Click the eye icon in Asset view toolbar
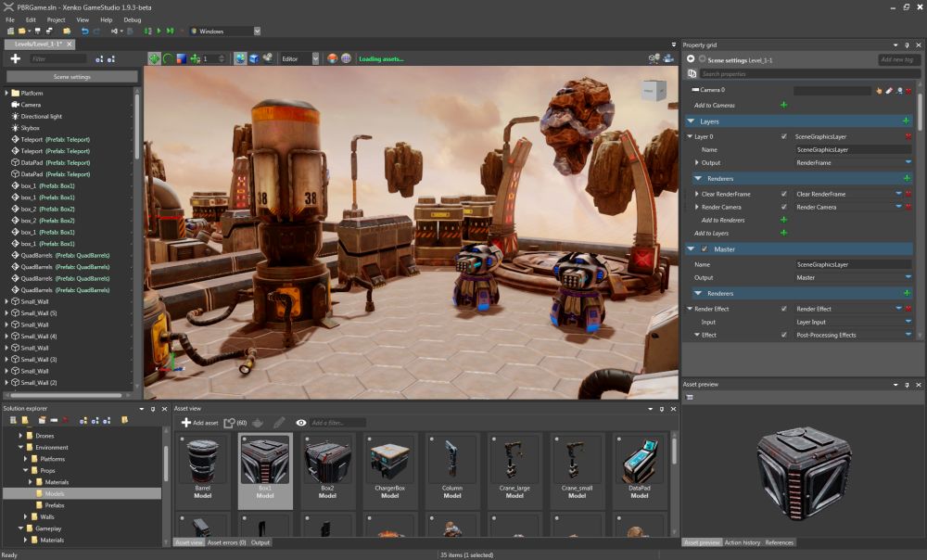Image resolution: width=927 pixels, height=560 pixels. [300, 423]
